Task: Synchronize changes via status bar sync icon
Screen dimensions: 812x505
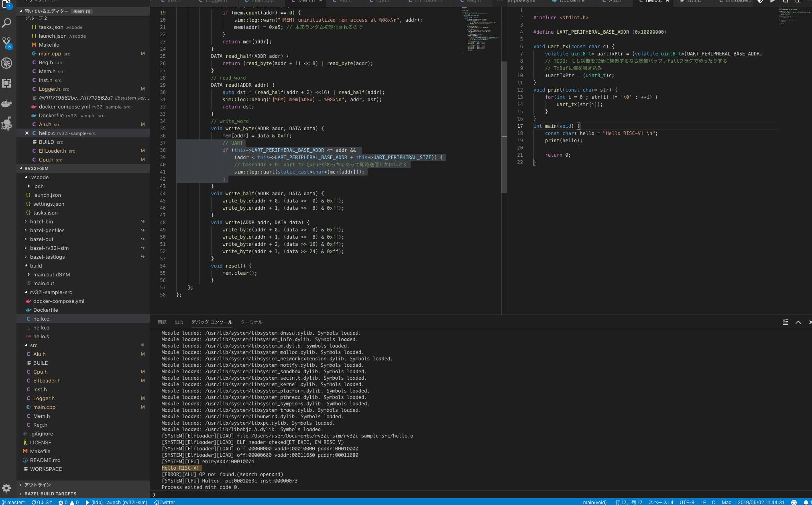Action: (x=42, y=502)
